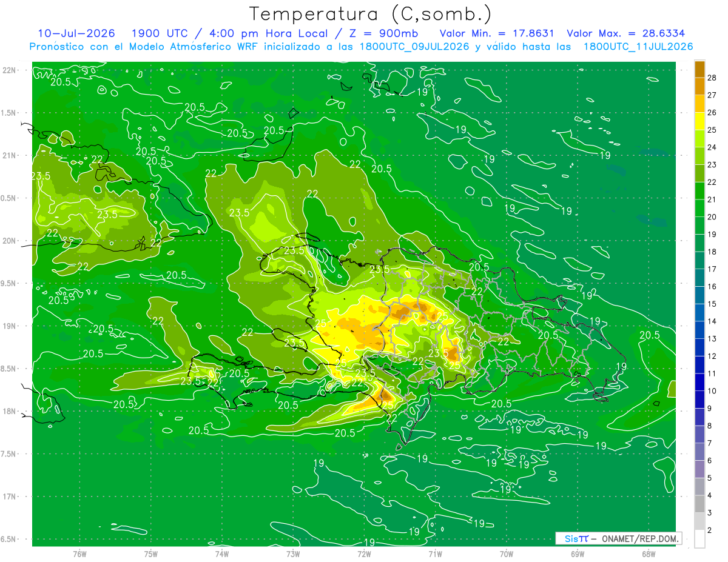Click the longitude axis label "76W"
This screenshot has width=728, height=562.
point(79,554)
